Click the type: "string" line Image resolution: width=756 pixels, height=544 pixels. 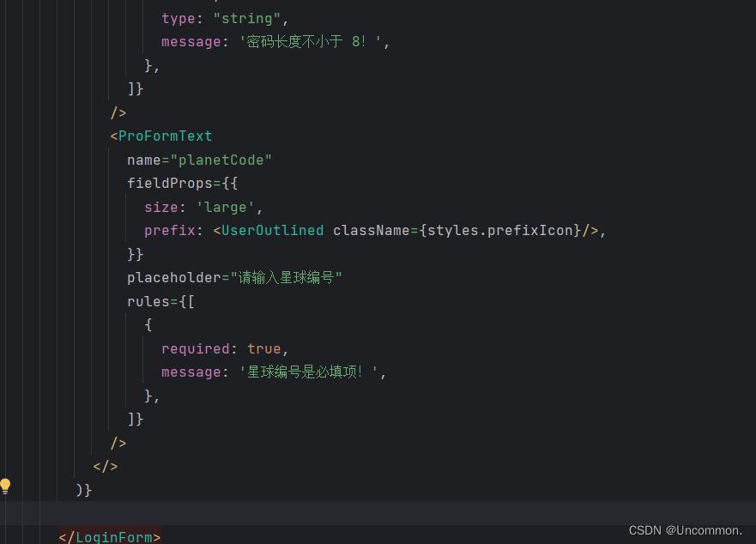pos(225,18)
